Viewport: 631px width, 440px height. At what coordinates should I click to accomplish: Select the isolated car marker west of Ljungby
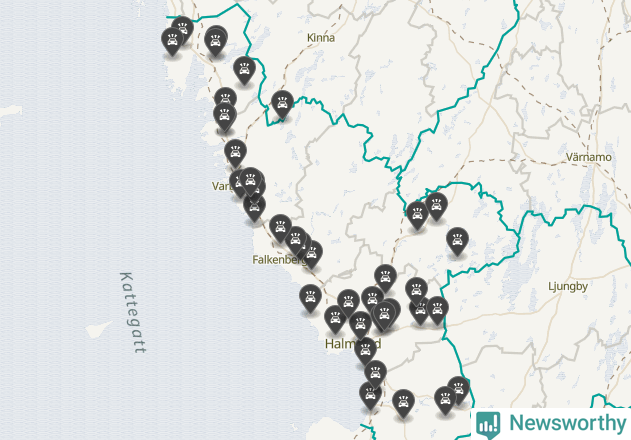point(457,241)
